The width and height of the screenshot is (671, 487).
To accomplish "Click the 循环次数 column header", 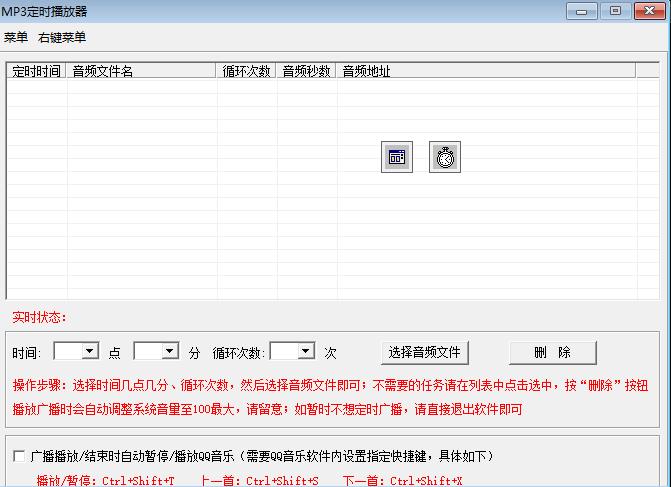I will tap(247, 71).
